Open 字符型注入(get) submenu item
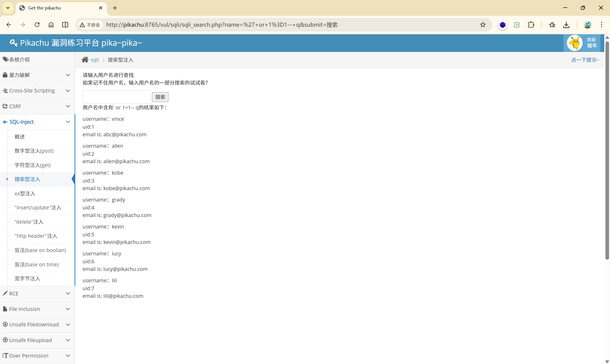Image resolution: width=610 pixels, height=364 pixels. [33, 165]
